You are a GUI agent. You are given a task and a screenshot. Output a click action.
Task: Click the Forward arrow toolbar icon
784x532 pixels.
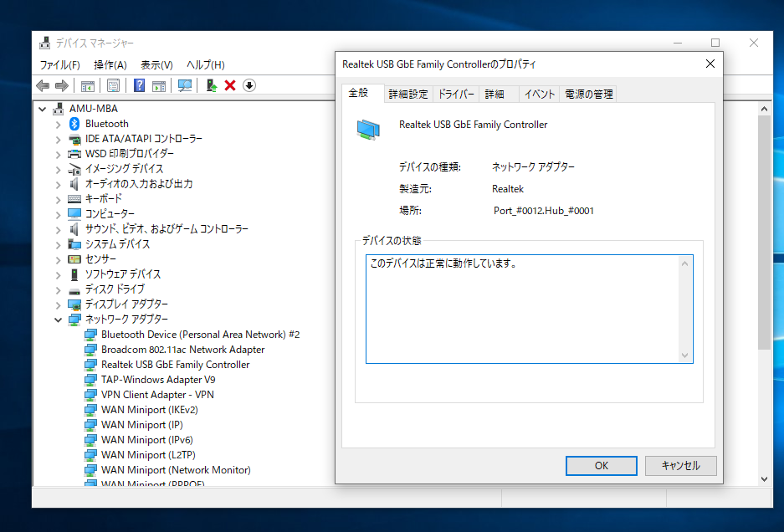tap(62, 85)
